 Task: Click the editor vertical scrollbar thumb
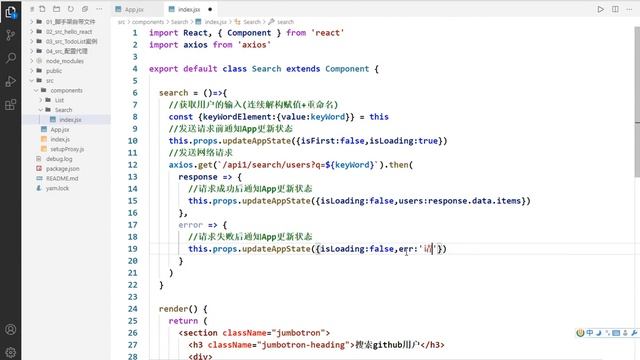pyautogui.click(x=637, y=102)
